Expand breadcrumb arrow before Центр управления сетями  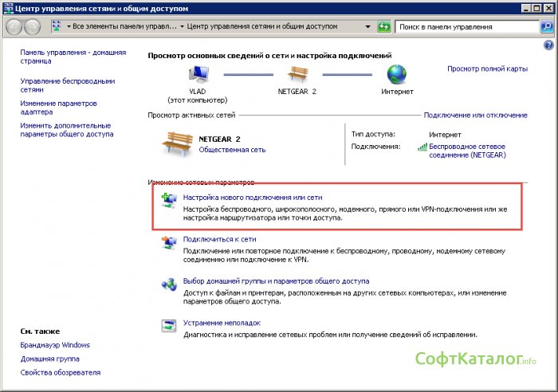[183, 26]
